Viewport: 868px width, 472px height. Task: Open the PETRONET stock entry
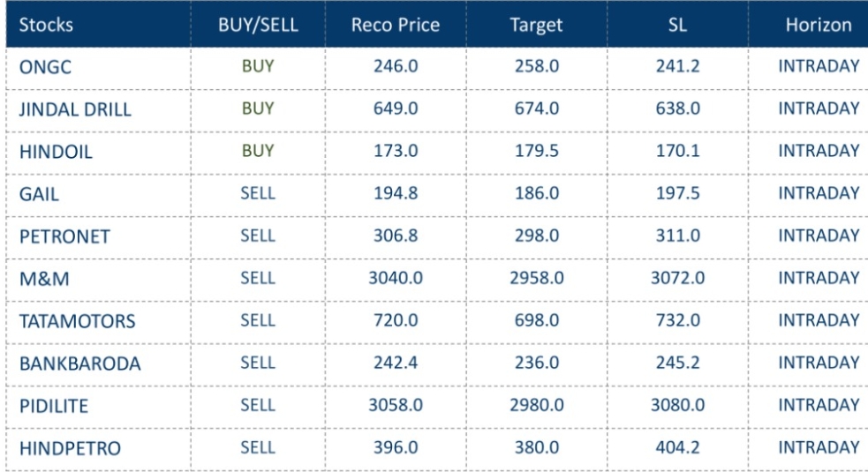pyautogui.click(x=57, y=236)
